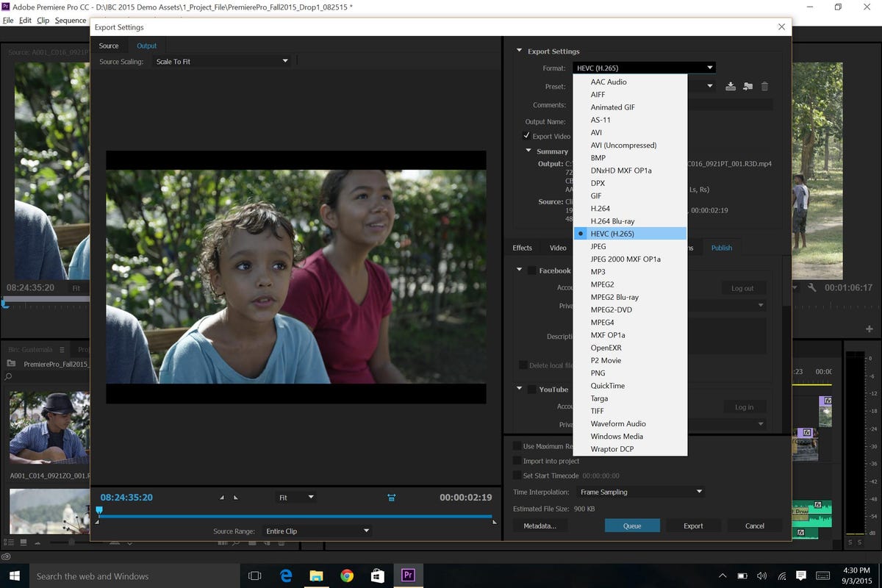Switch to the Output tab

point(146,46)
